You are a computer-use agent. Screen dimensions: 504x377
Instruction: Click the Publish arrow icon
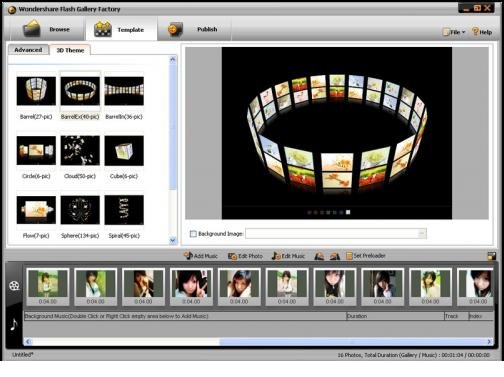click(x=175, y=29)
